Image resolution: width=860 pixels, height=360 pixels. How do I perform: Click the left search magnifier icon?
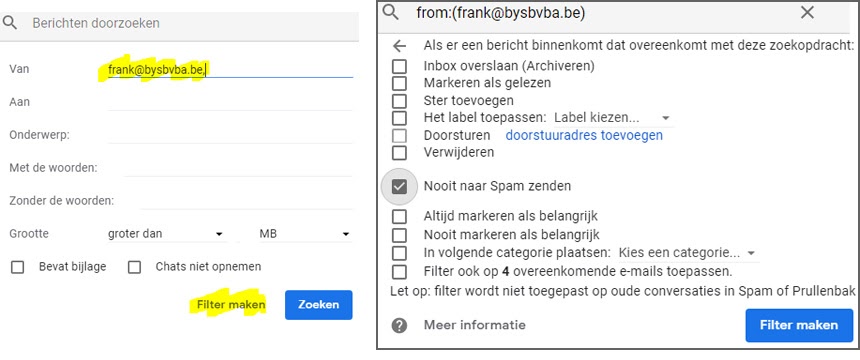tap(10, 23)
